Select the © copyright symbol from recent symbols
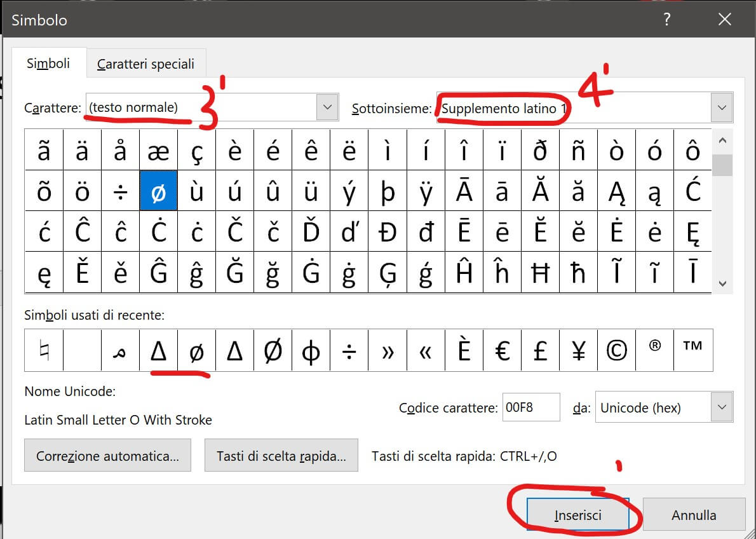The height and width of the screenshot is (539, 756). pos(616,350)
